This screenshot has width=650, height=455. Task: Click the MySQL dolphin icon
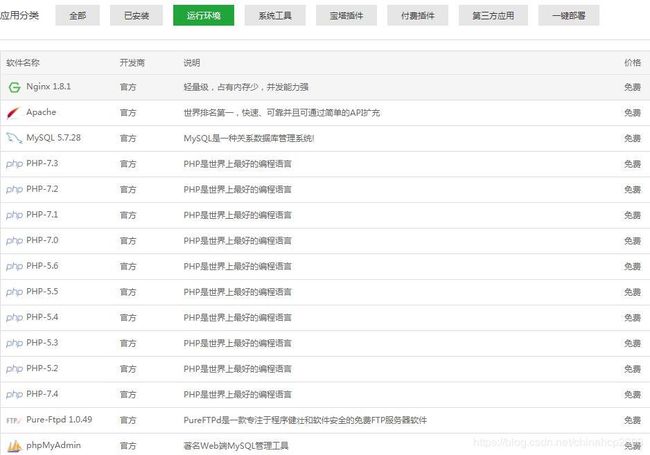(x=14, y=138)
